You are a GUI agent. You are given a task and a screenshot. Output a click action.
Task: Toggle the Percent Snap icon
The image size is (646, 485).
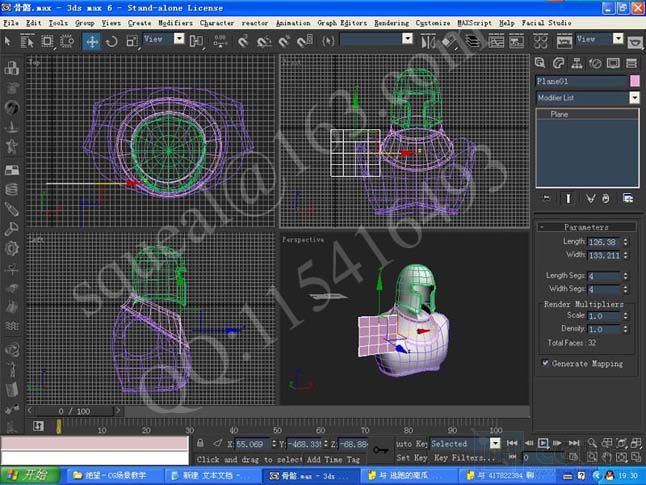click(x=284, y=41)
